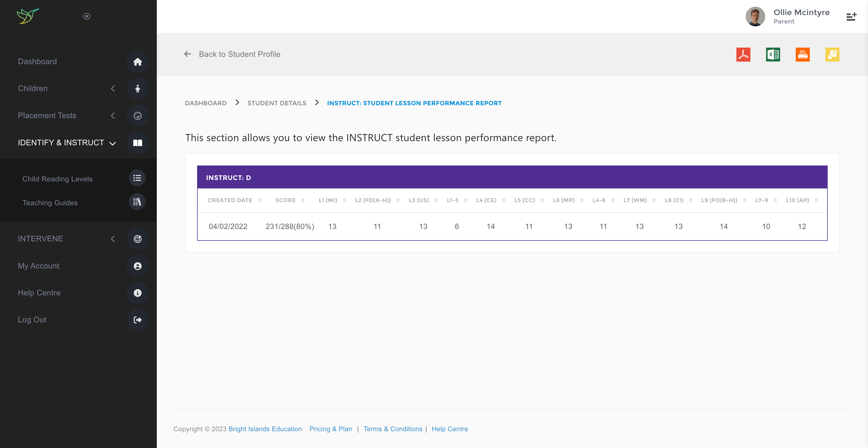The image size is (868, 448).
Task: Click the orange print icon
Action: pos(802,55)
